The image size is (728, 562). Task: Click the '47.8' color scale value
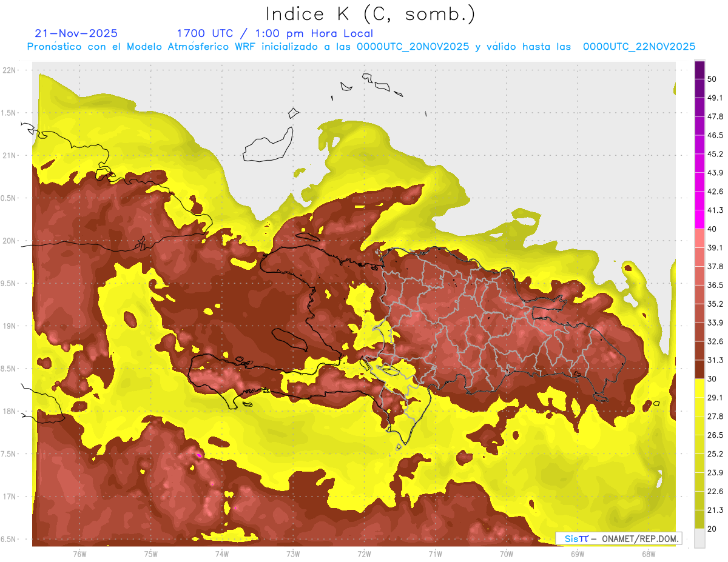tap(715, 116)
